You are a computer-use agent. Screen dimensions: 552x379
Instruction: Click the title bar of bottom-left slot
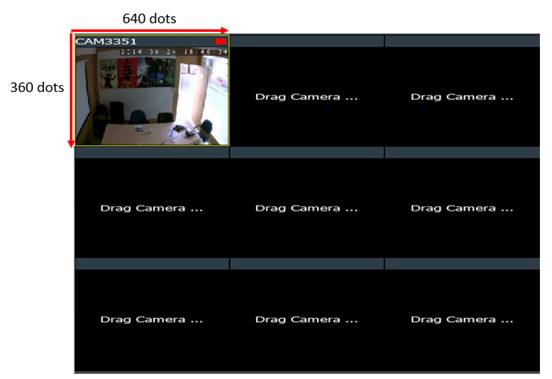[x=152, y=264]
